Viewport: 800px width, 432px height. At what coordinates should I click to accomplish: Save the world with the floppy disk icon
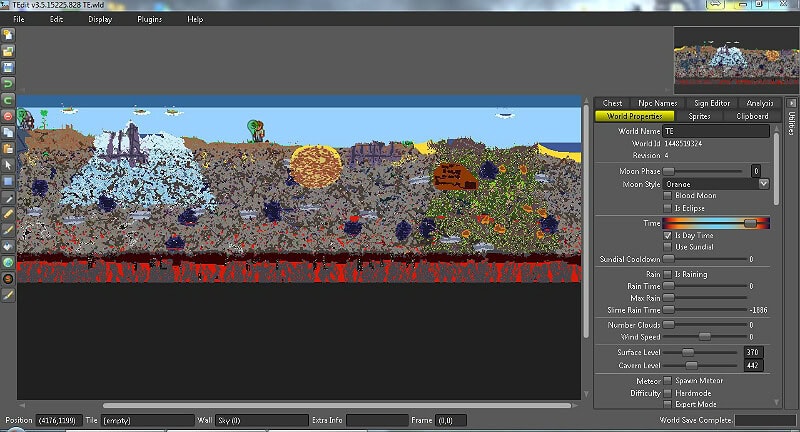[8, 67]
